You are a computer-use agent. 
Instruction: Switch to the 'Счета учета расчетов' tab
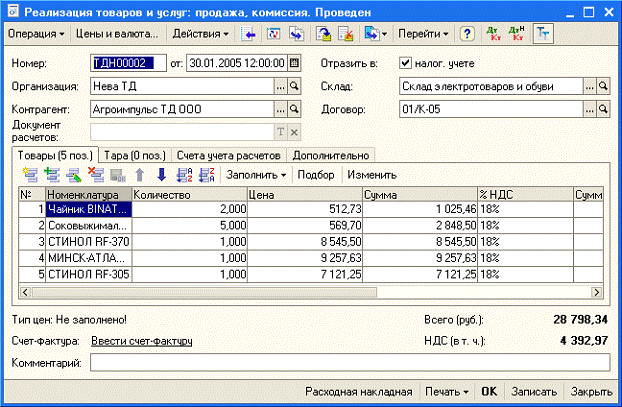(229, 155)
